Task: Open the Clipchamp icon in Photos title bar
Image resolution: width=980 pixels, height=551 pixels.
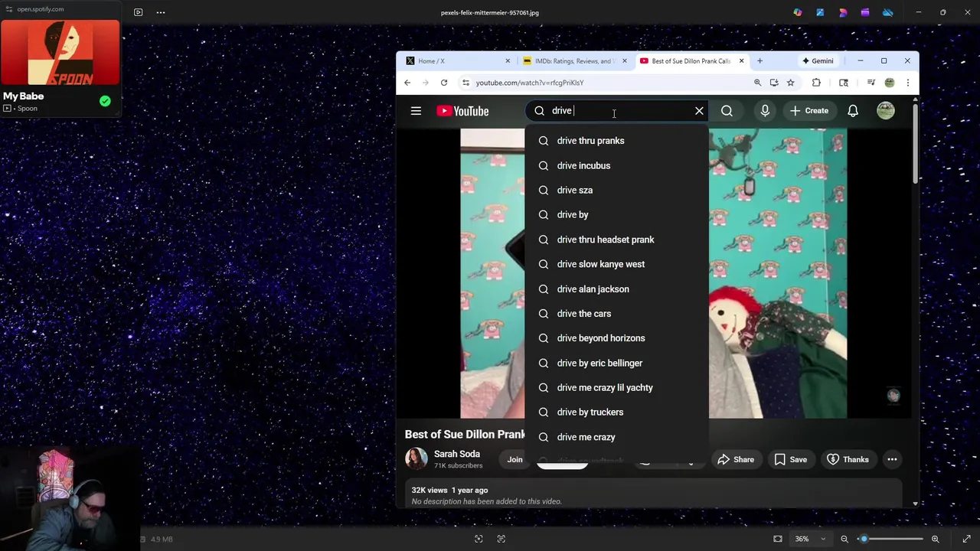Action: [x=865, y=12]
